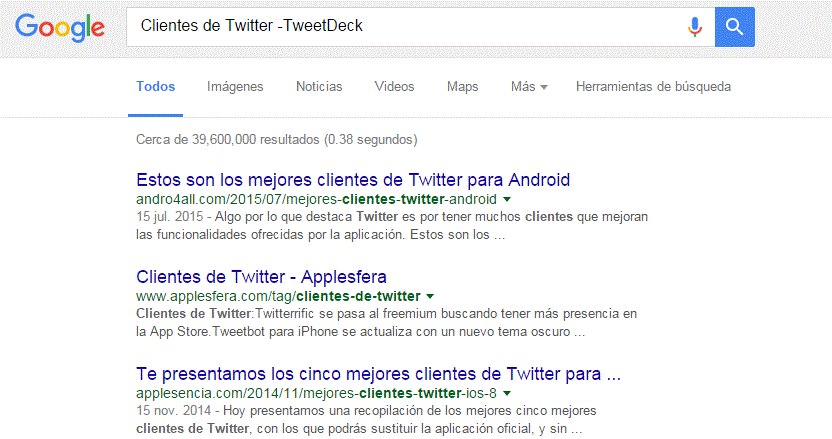This screenshot has height=439, width=832.
Task: Open 'Te presentamos los cinco mejores clientes' result
Action: pyautogui.click(x=378, y=374)
